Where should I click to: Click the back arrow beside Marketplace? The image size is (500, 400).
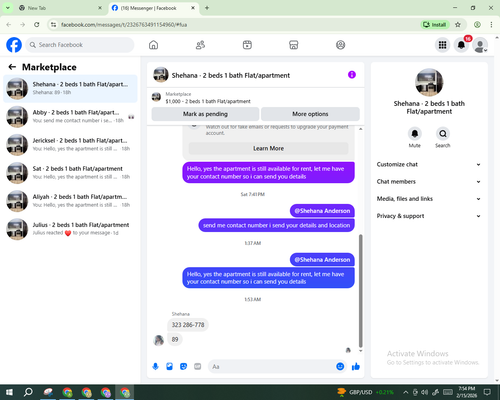click(x=12, y=67)
